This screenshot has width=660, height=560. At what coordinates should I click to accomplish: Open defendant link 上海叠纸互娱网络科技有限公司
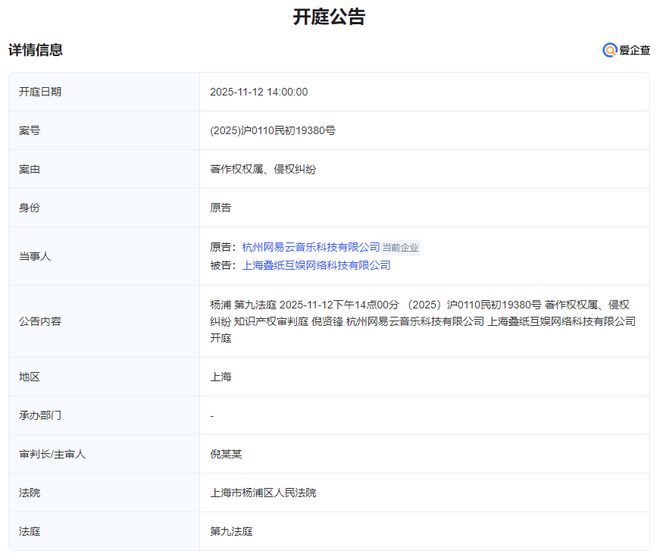[x=316, y=265]
